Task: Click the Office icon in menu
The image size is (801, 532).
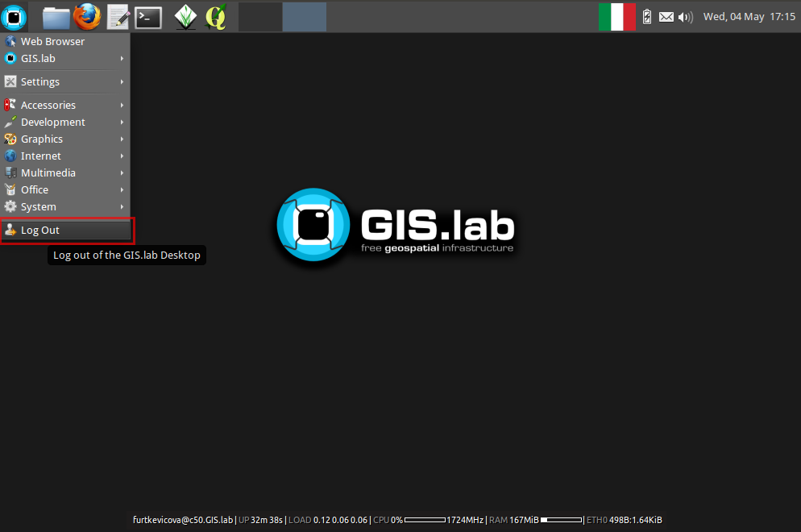Action: [x=10, y=189]
